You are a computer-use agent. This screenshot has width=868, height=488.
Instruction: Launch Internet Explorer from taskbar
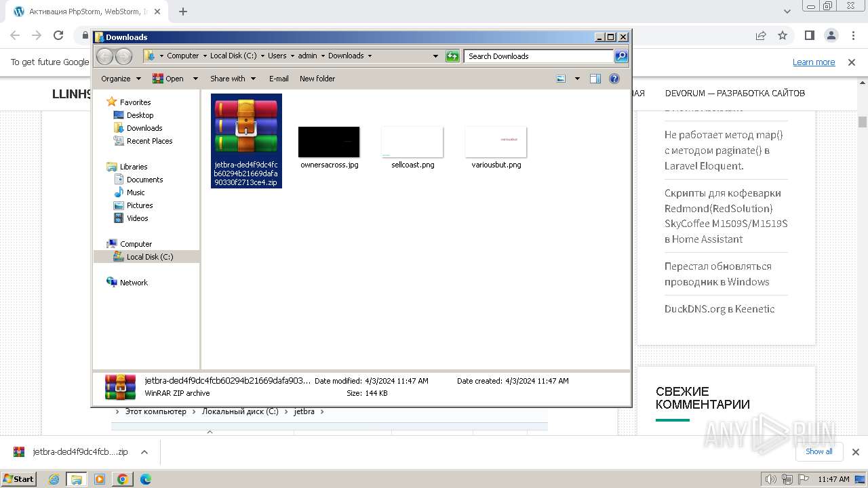(x=54, y=479)
